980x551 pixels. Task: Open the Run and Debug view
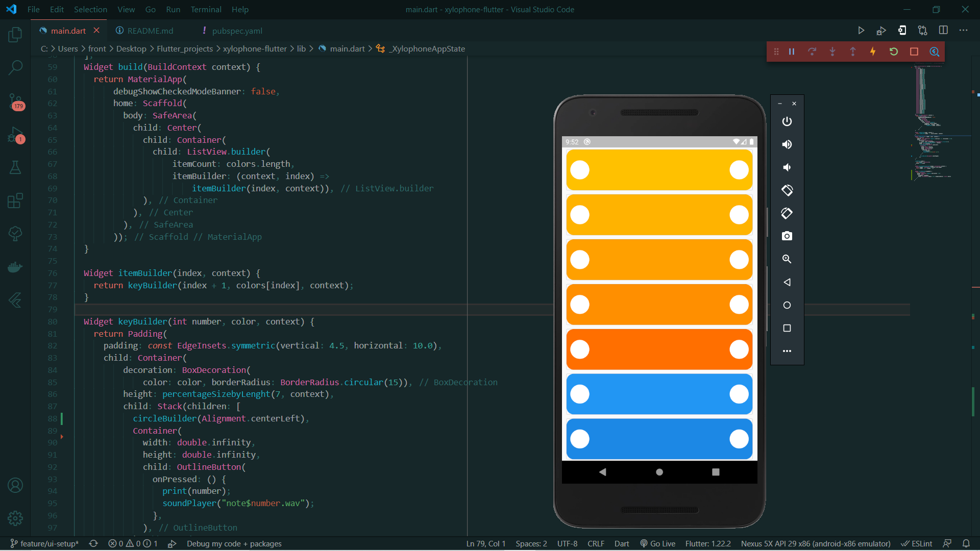pos(15,135)
